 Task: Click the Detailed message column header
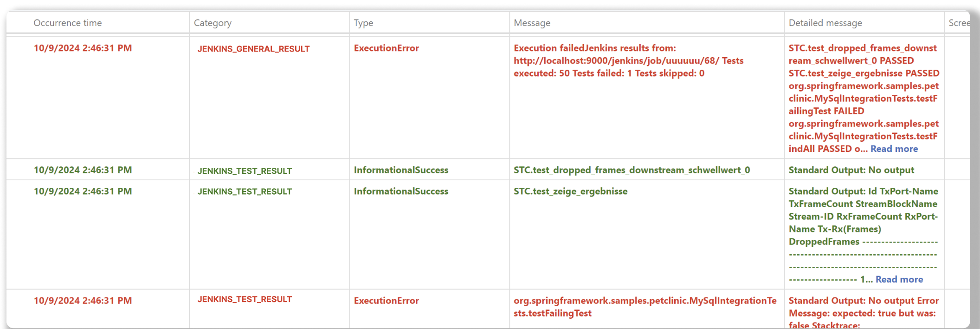point(825,23)
